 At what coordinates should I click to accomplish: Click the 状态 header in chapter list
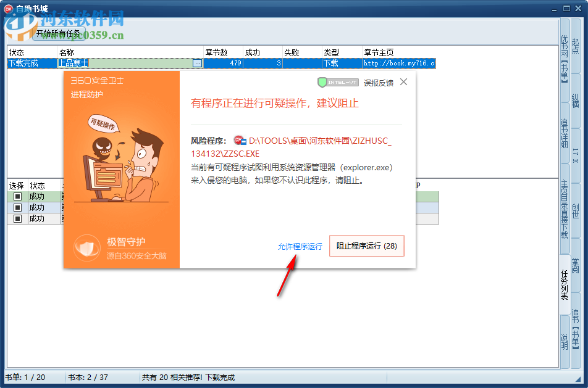pyautogui.click(x=44, y=186)
